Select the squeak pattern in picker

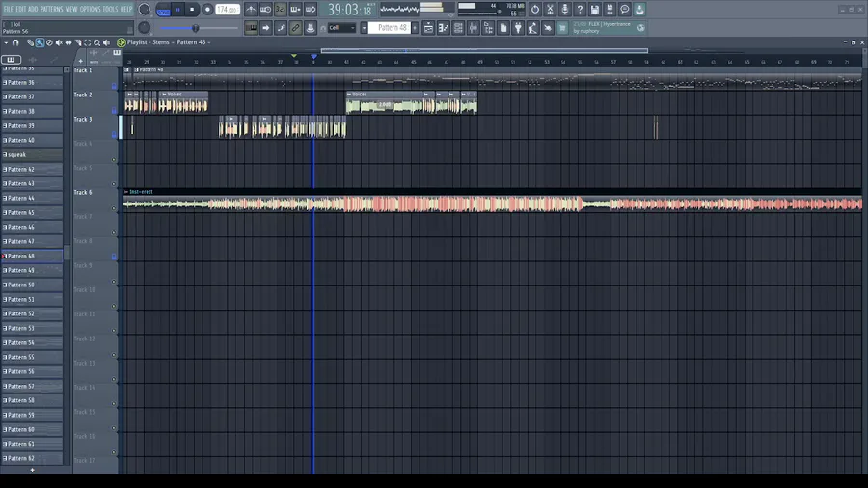pyautogui.click(x=32, y=155)
